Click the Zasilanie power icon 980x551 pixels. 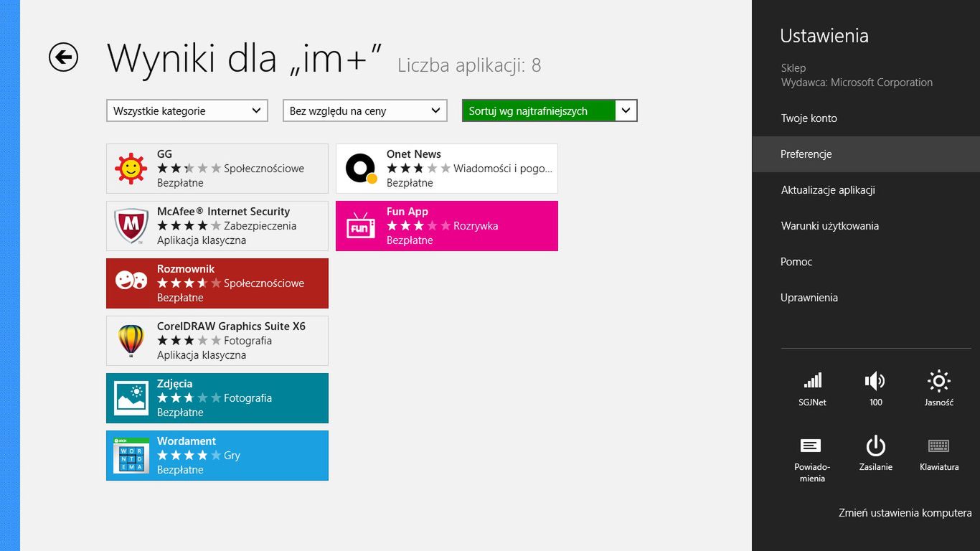pos(875,446)
